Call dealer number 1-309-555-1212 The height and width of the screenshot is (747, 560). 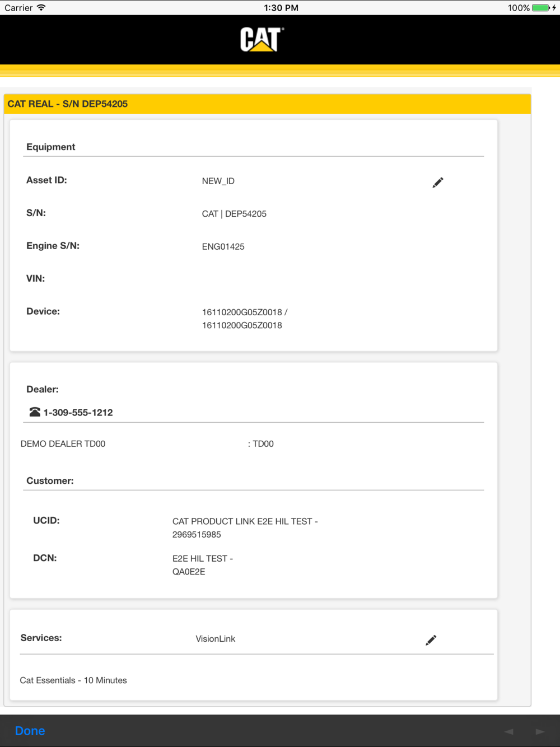pos(78,413)
